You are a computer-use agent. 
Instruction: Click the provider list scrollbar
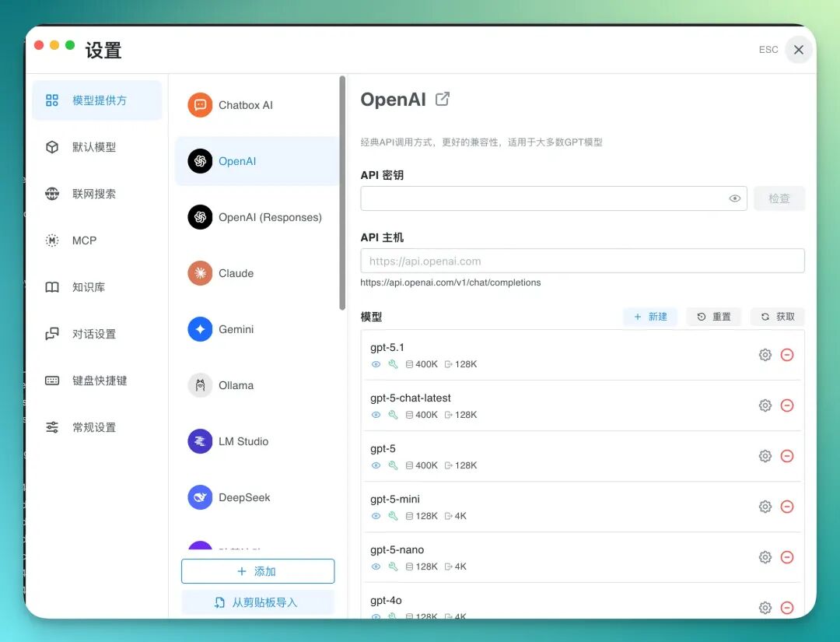[342, 193]
